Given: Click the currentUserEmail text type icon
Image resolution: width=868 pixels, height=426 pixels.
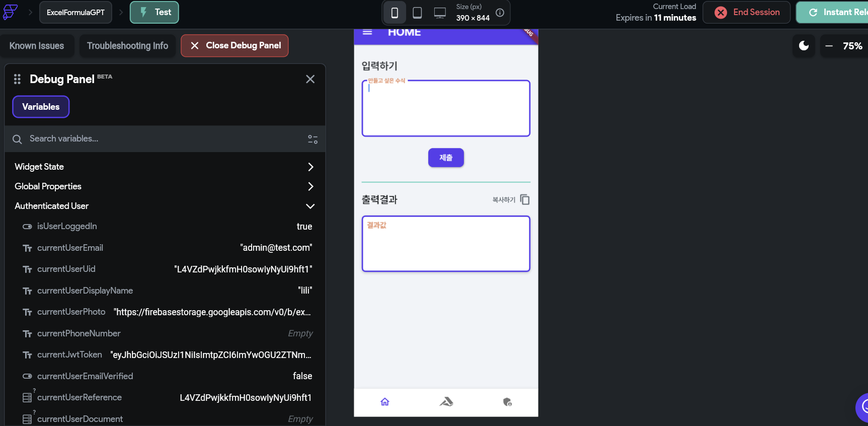Looking at the screenshot, I should click(x=27, y=248).
